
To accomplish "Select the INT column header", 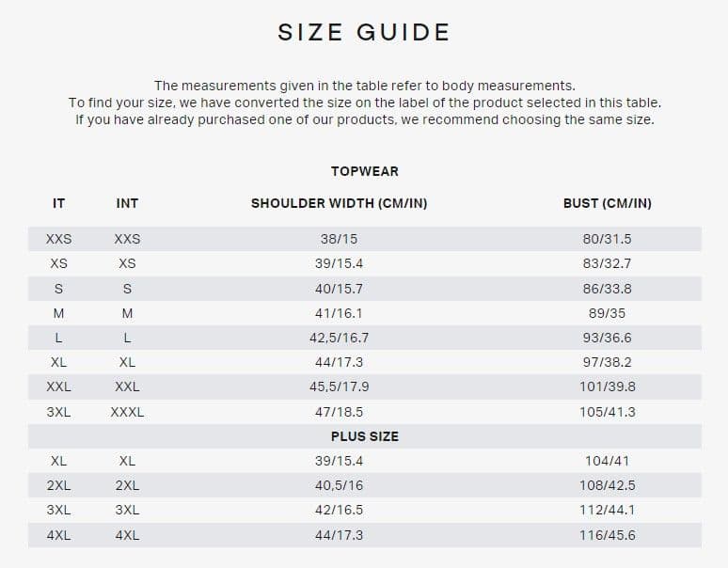I will (x=127, y=203).
